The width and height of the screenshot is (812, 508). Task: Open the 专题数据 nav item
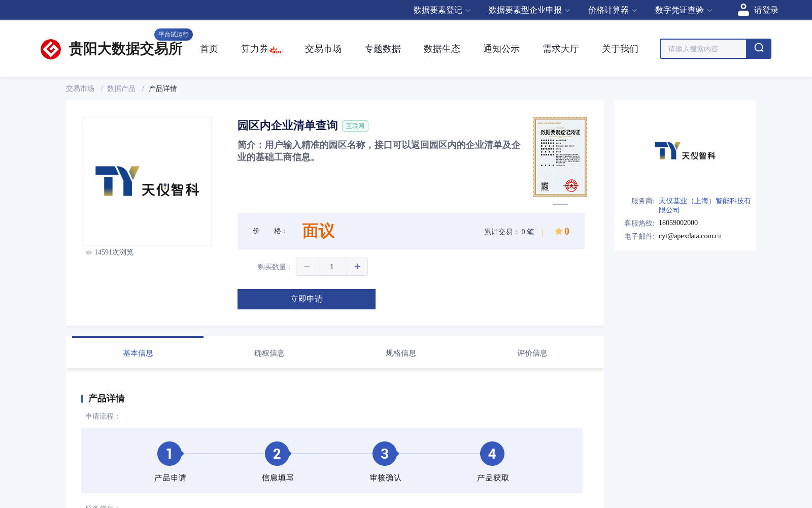tap(383, 49)
